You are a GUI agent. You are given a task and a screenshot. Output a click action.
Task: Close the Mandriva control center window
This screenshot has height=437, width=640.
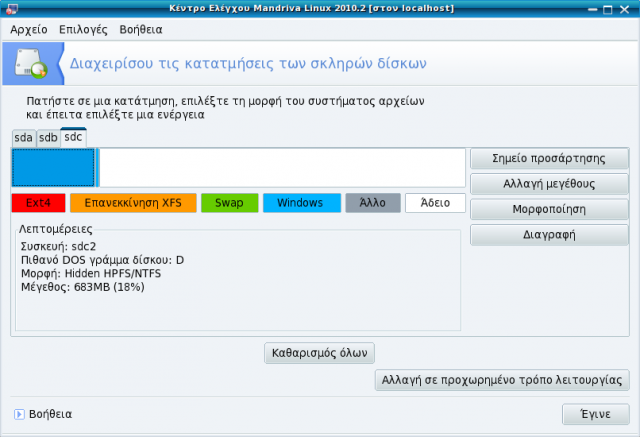click(624, 9)
